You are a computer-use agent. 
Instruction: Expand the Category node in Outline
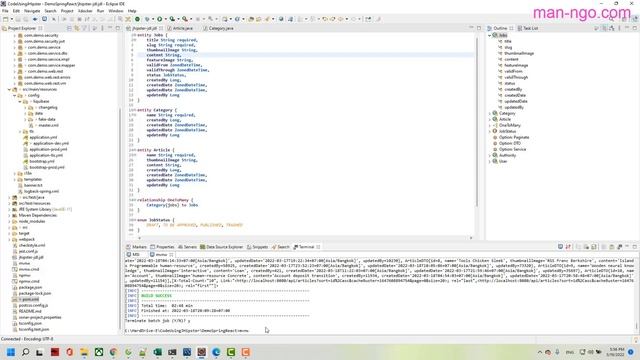click(x=490, y=113)
